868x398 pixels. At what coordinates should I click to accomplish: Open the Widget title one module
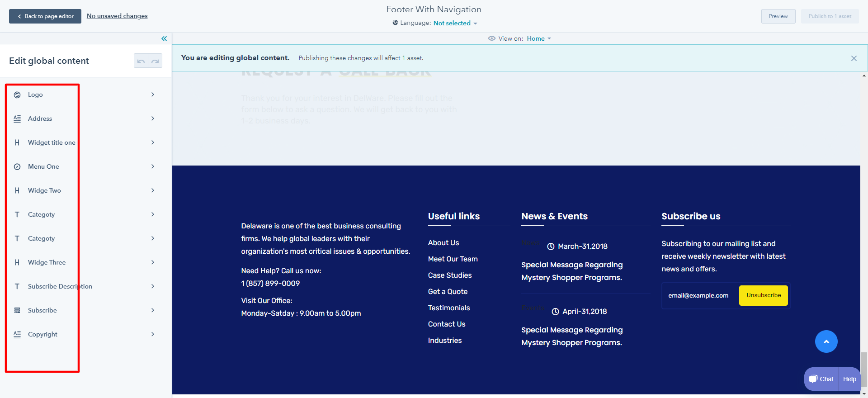click(x=52, y=142)
